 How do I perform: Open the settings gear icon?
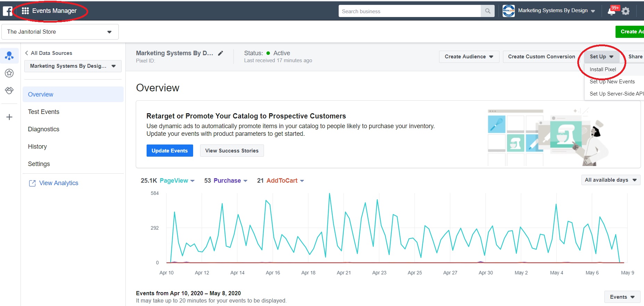(626, 11)
